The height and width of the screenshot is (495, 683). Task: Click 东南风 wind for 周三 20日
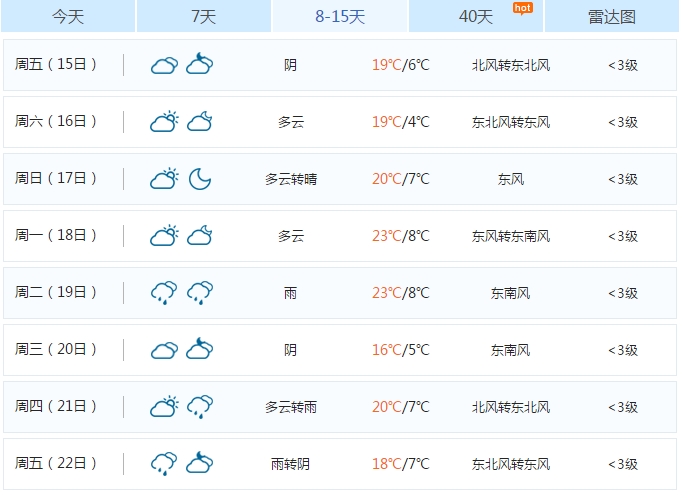(x=511, y=350)
